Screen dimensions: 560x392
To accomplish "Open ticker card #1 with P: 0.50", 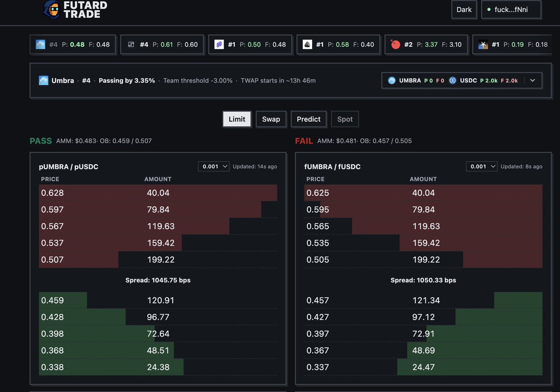I will click(250, 45).
